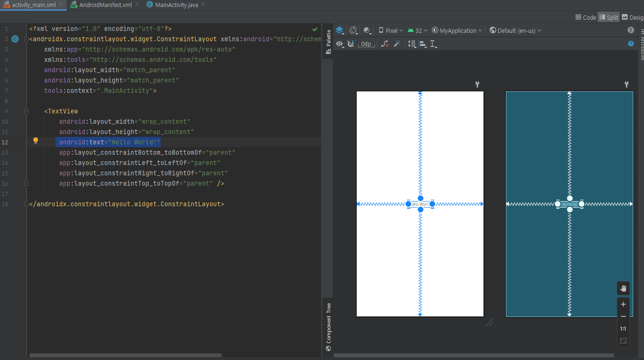Reset zoom to 1:1
The width and height of the screenshot is (644, 360).
(x=623, y=329)
